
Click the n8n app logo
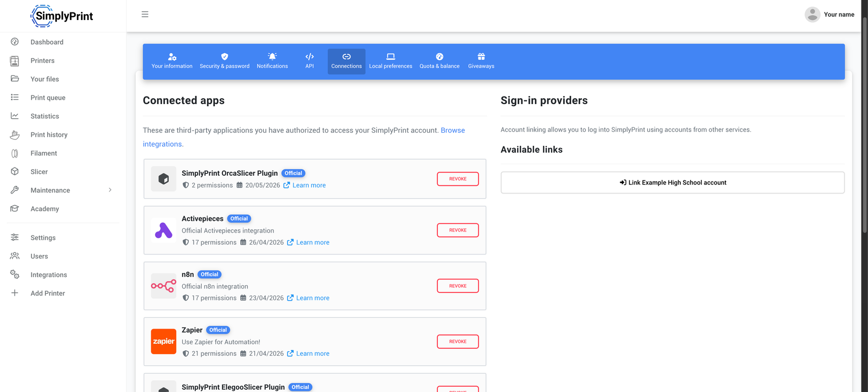point(163,286)
